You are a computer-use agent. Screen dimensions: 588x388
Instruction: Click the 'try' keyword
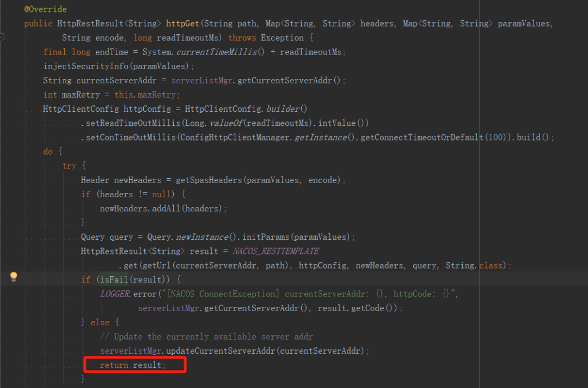click(69, 166)
